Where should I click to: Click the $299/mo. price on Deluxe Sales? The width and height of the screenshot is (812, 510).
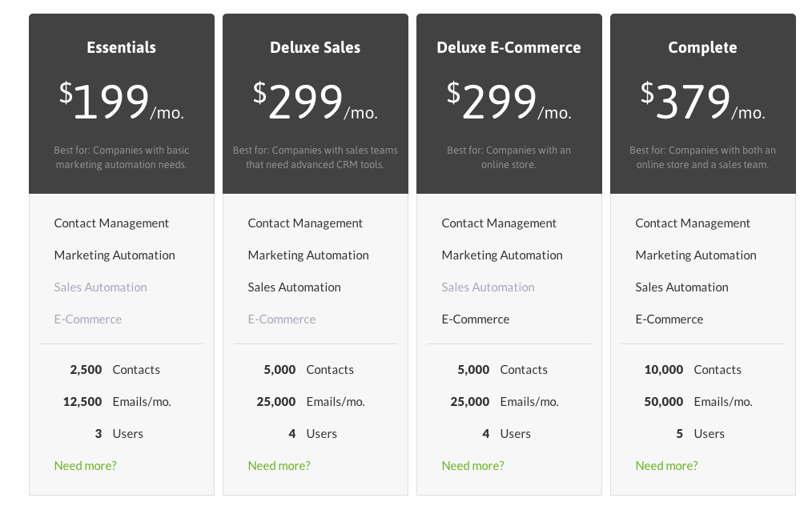coord(315,98)
